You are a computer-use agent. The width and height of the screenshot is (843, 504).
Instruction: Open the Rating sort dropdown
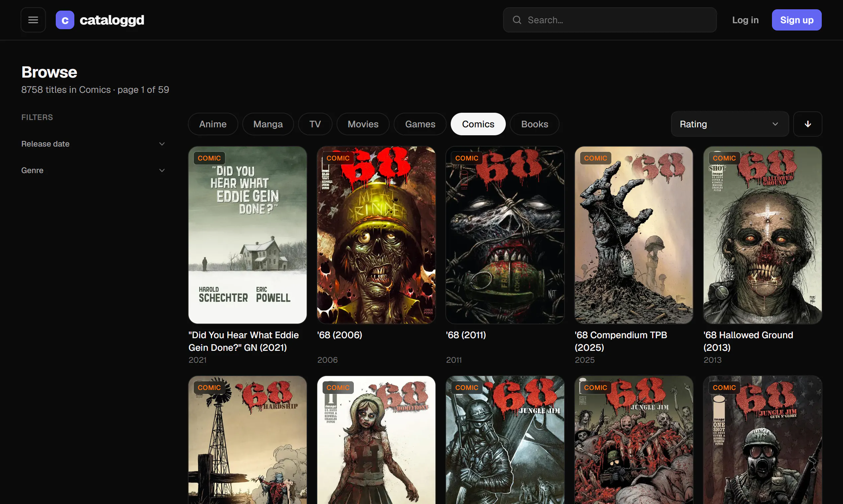tap(730, 124)
